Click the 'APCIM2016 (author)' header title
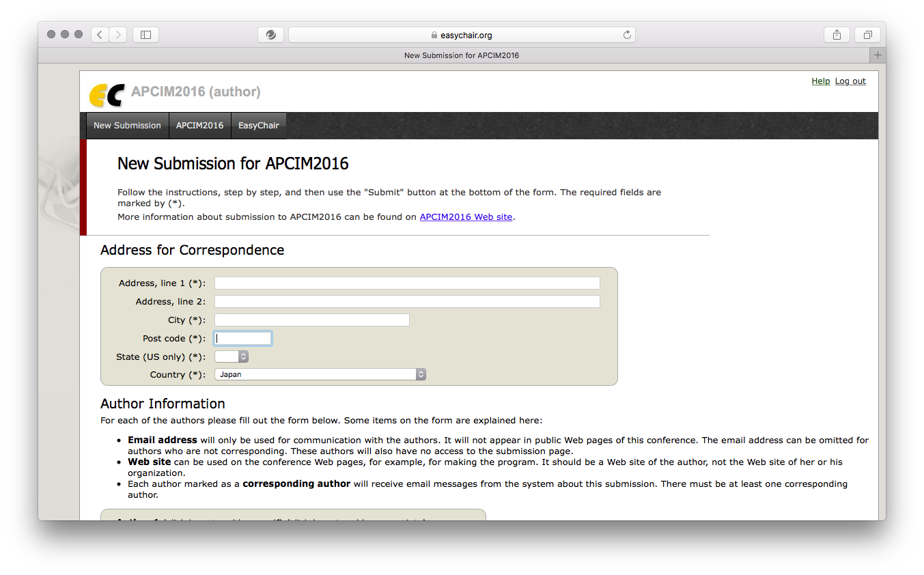This screenshot has width=924, height=575. point(196,92)
